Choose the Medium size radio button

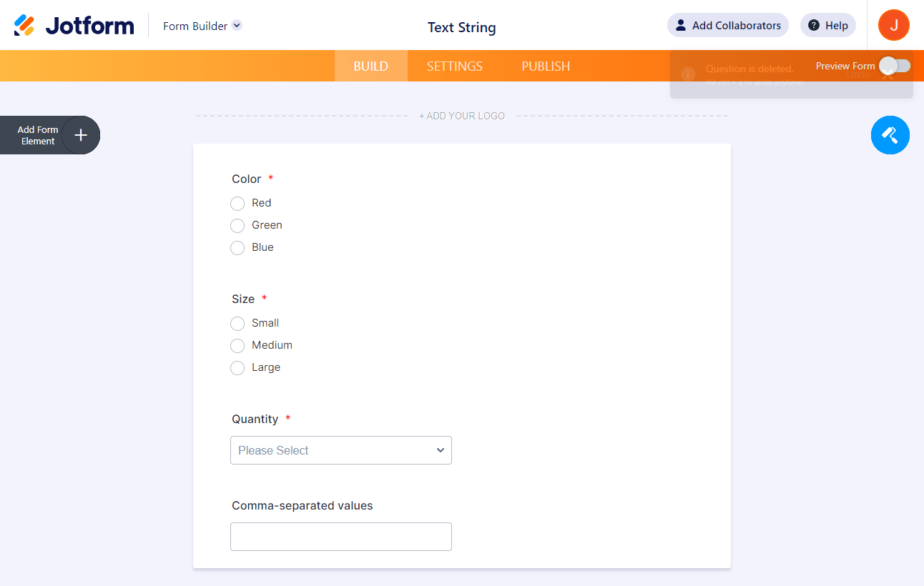(237, 346)
